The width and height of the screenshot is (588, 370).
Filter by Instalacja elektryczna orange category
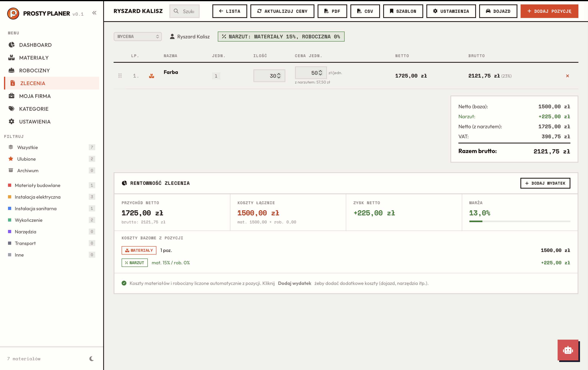37,197
